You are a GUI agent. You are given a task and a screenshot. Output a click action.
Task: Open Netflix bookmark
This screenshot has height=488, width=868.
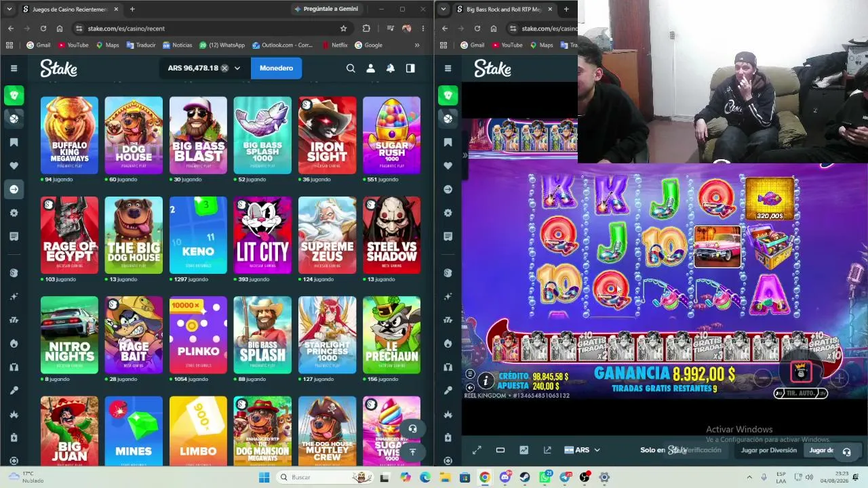click(x=334, y=45)
